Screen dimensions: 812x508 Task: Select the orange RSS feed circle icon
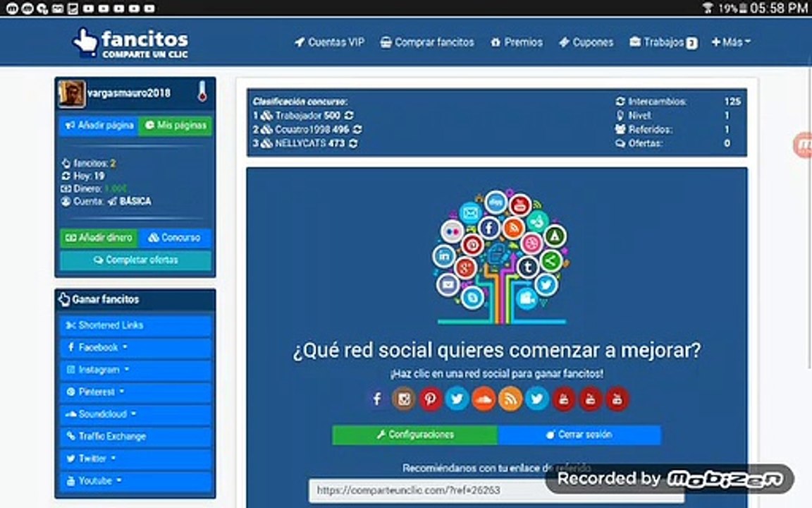click(510, 399)
